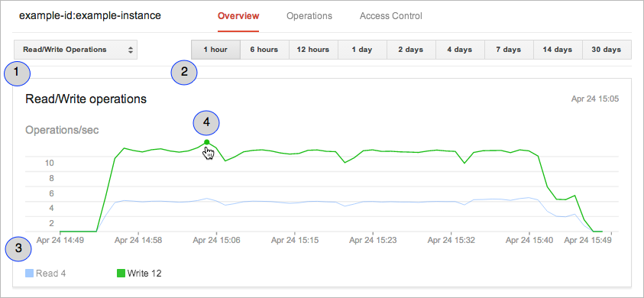644x298 pixels.
Task: Select the 7 days time range
Action: (509, 50)
